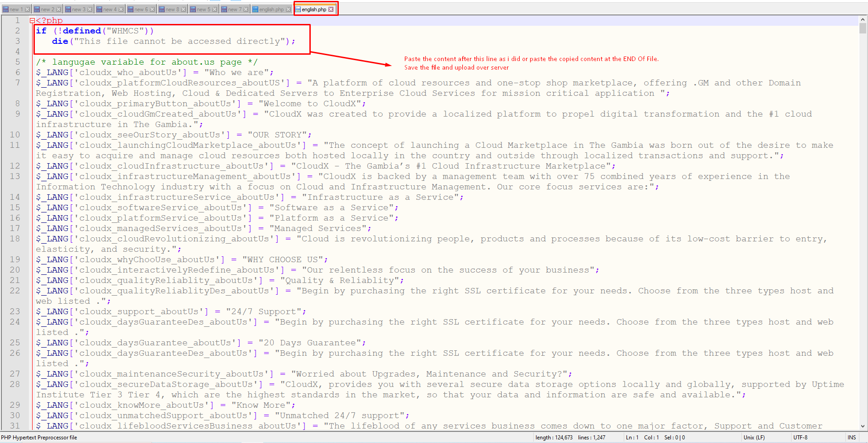Click line number 31 in the margin
This screenshot has height=443, width=868.
[15, 426]
